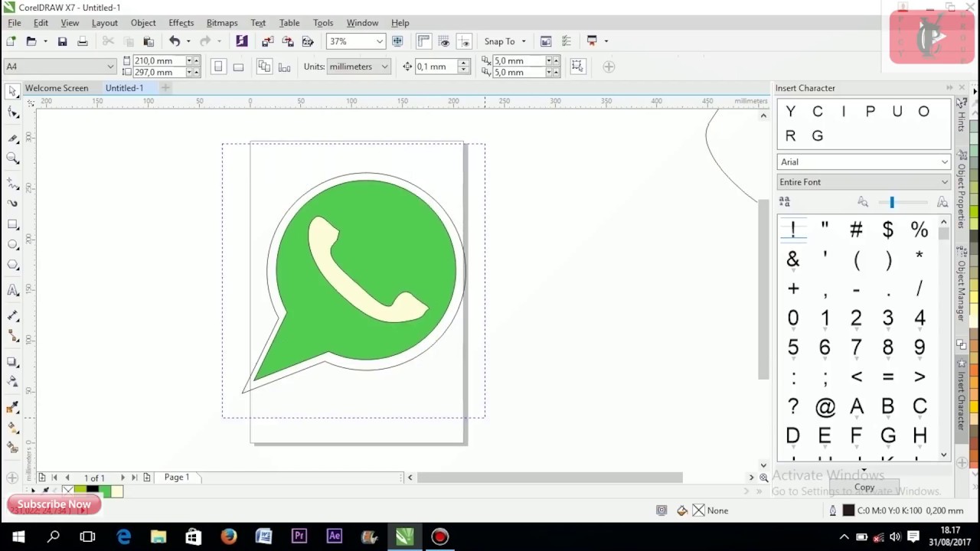
Task: Select the Drop Shadow tool
Action: [12, 362]
